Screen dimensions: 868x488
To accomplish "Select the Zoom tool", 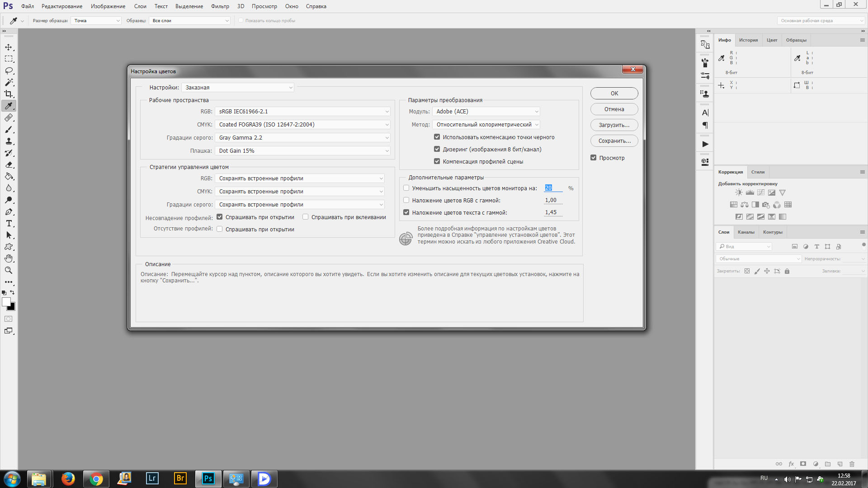I will pos(9,270).
